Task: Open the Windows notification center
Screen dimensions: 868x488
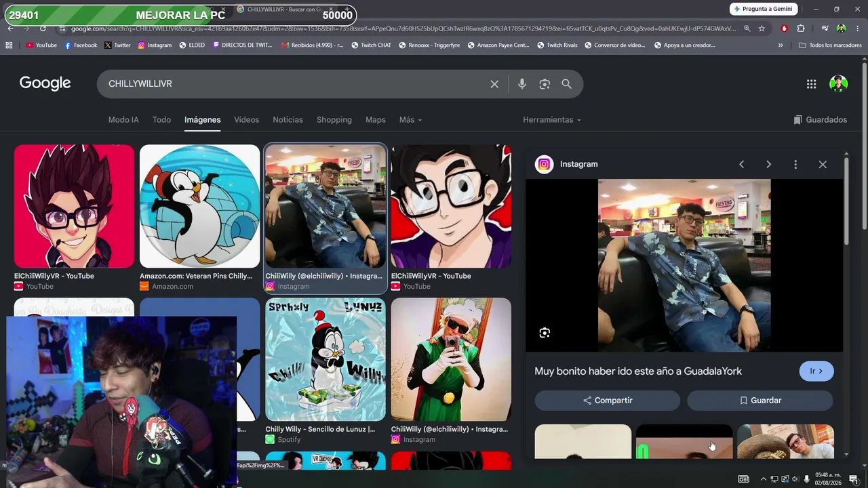Action: (x=854, y=479)
